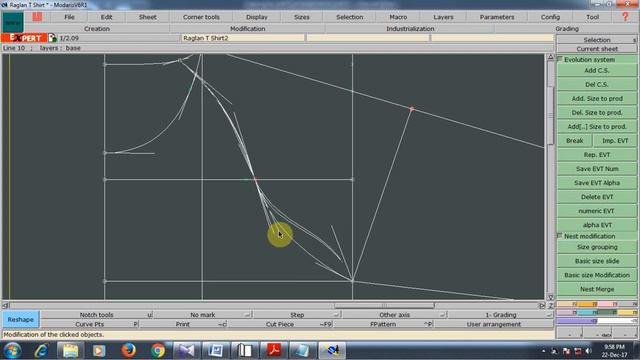Toggle the Nest modification section checkbox
The height and width of the screenshot is (360, 640).
point(560,236)
